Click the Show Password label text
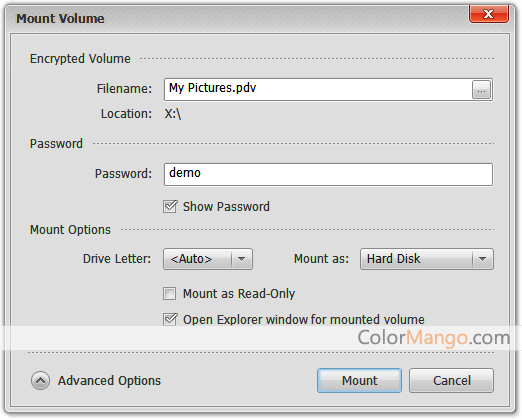522x420 pixels. tap(226, 207)
